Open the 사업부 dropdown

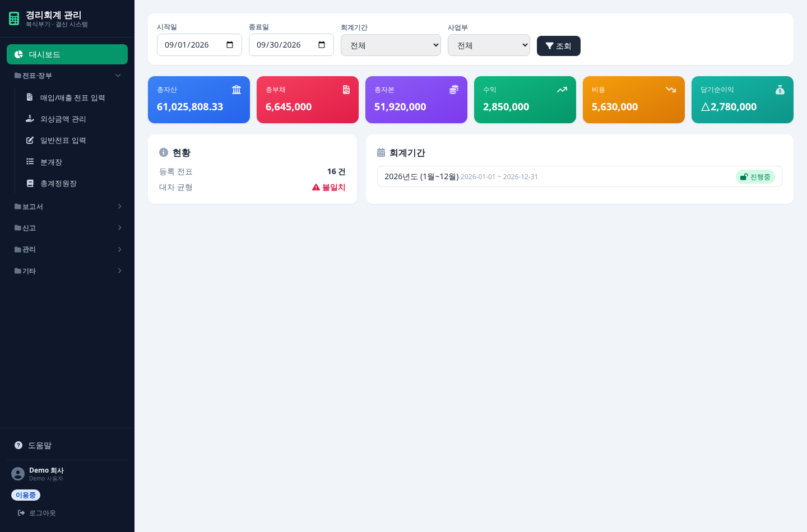pyautogui.click(x=489, y=45)
